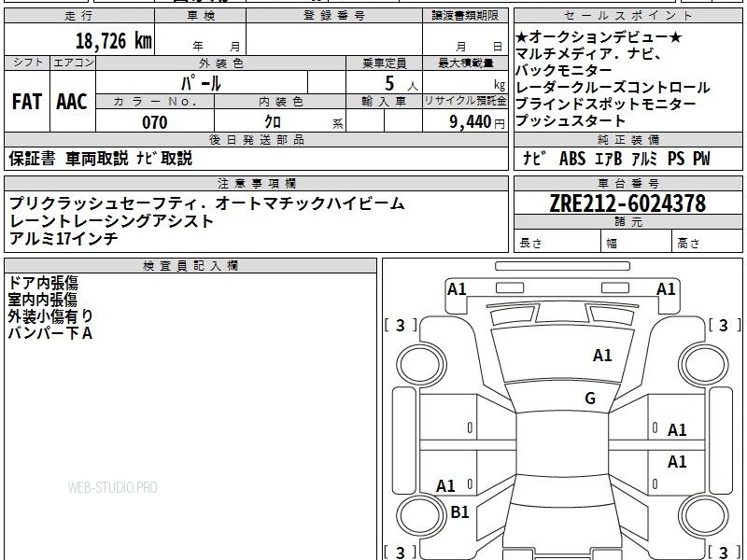Select PW in the equipment row

701,159
